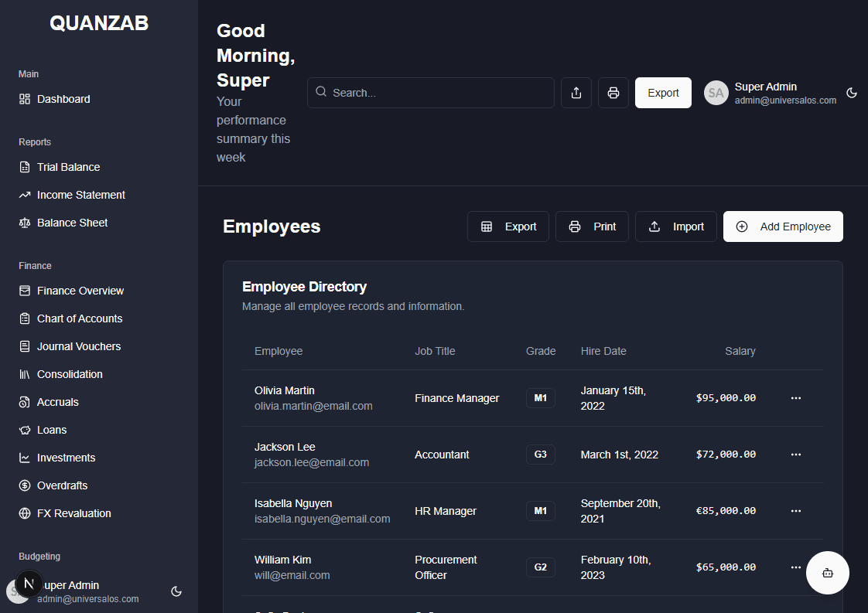Open Chart of Accounts page

[x=70, y=318]
